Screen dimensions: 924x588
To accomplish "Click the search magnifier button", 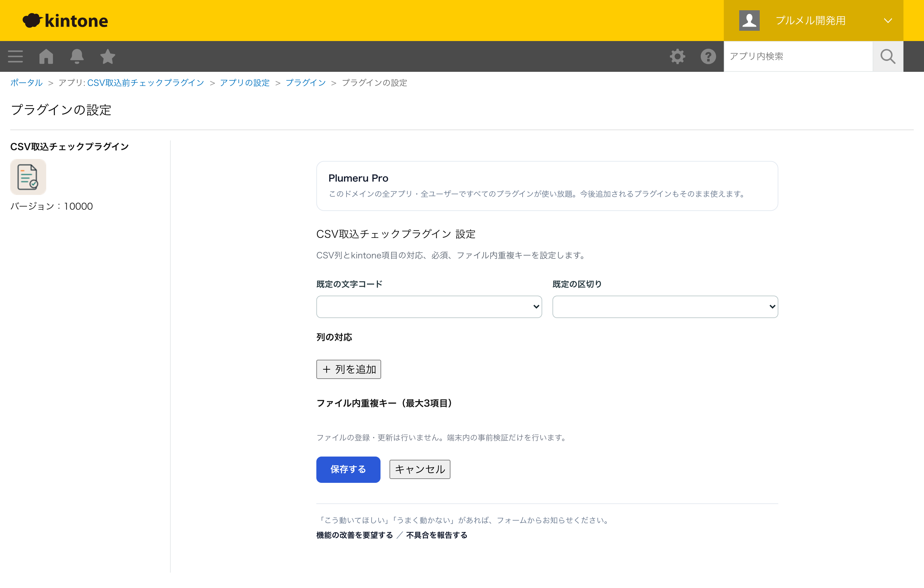I will pyautogui.click(x=887, y=56).
